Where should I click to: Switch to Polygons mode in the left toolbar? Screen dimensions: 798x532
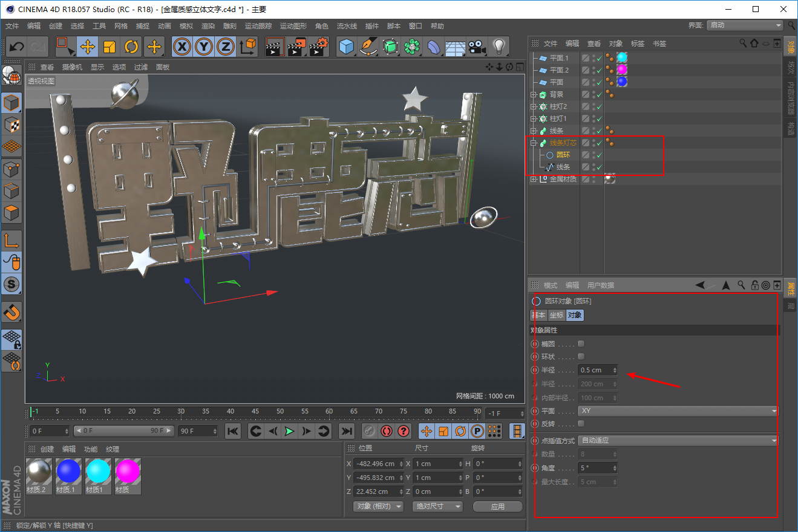[x=12, y=213]
